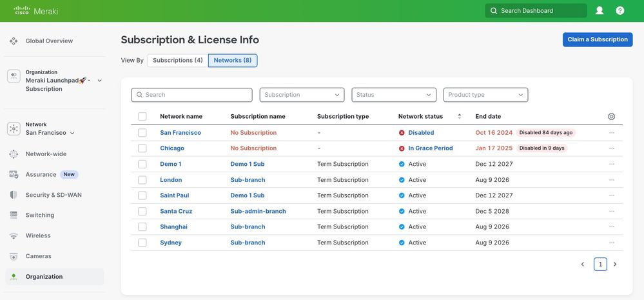Click the Claim a Subscription button
The width and height of the screenshot is (644, 300).
[597, 40]
